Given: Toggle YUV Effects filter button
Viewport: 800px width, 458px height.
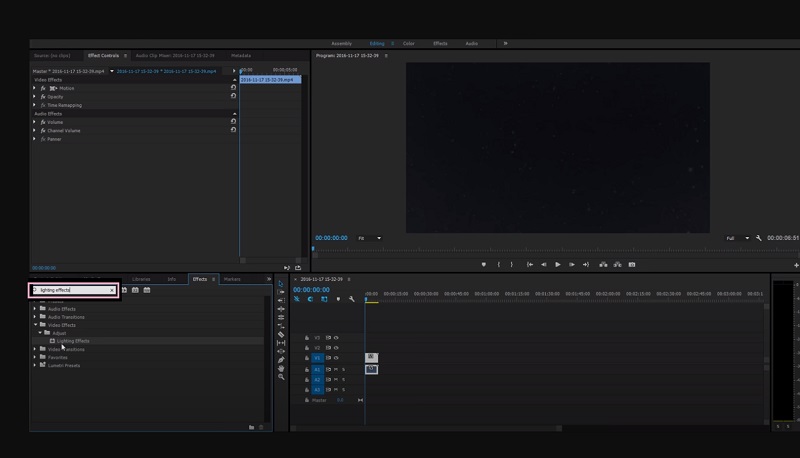Looking at the screenshot, I should 147,290.
